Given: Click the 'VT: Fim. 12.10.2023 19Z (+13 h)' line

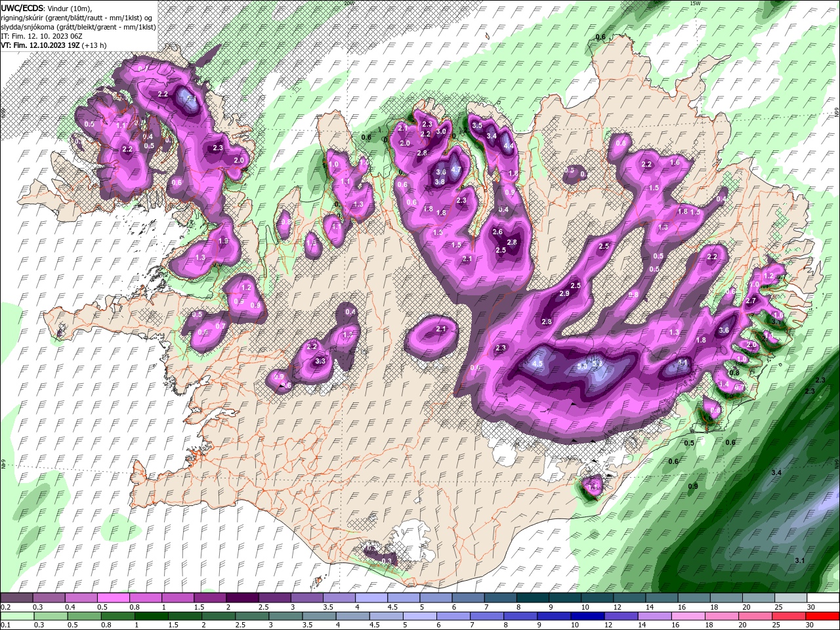Looking at the screenshot, I should click(54, 45).
